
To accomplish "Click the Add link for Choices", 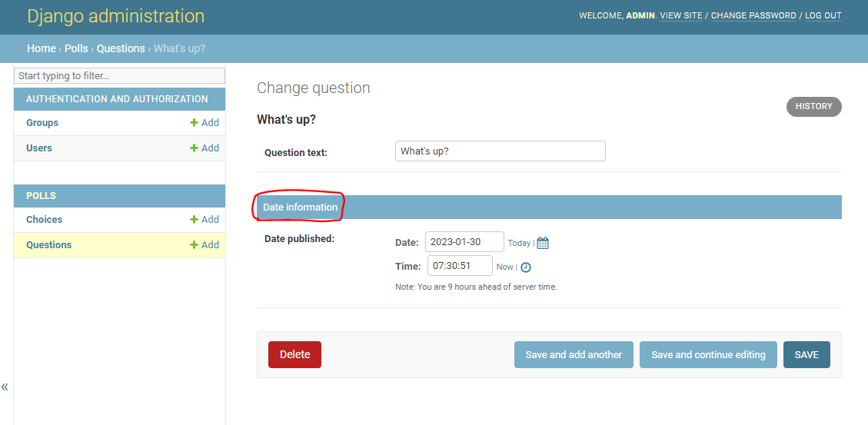I will click(x=205, y=220).
